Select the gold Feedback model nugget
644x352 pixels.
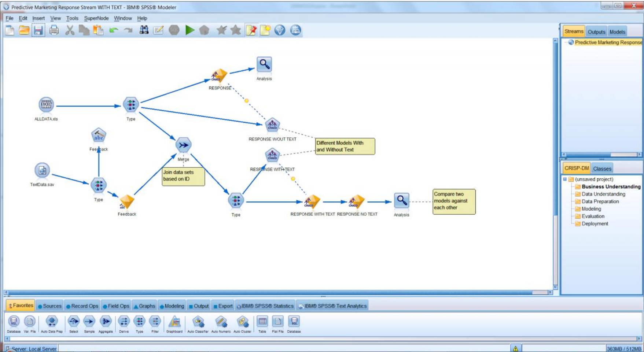coord(127,202)
